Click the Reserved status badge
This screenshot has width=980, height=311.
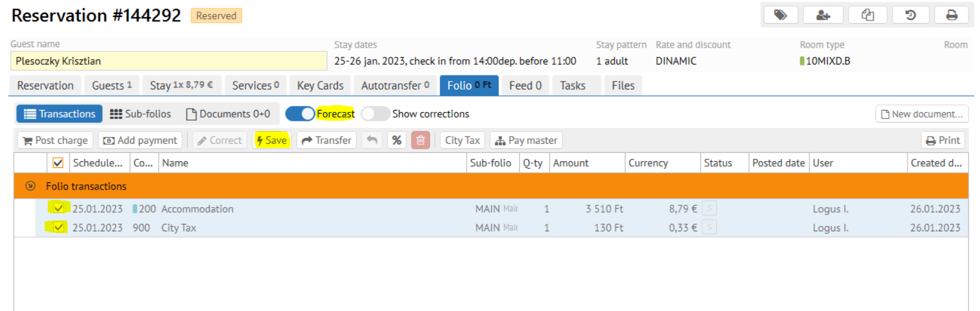216,16
